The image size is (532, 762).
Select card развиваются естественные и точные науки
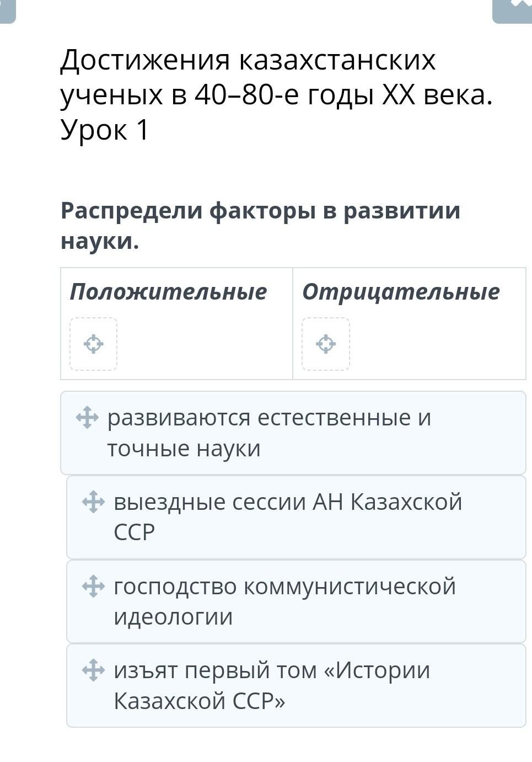[x=293, y=433]
